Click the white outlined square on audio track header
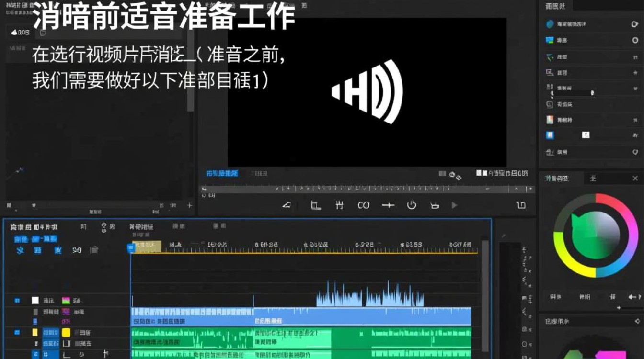Viewport: 644px width, 359px height. click(x=66, y=344)
